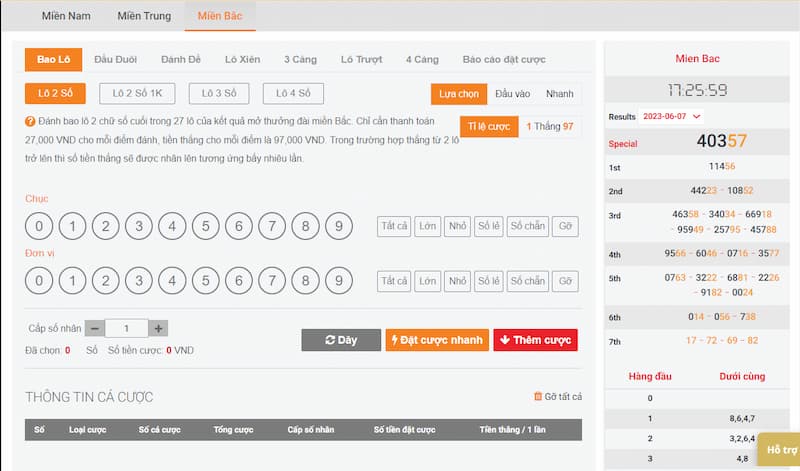Click the Dãy refresh button
800x471 pixels.
[x=341, y=340]
